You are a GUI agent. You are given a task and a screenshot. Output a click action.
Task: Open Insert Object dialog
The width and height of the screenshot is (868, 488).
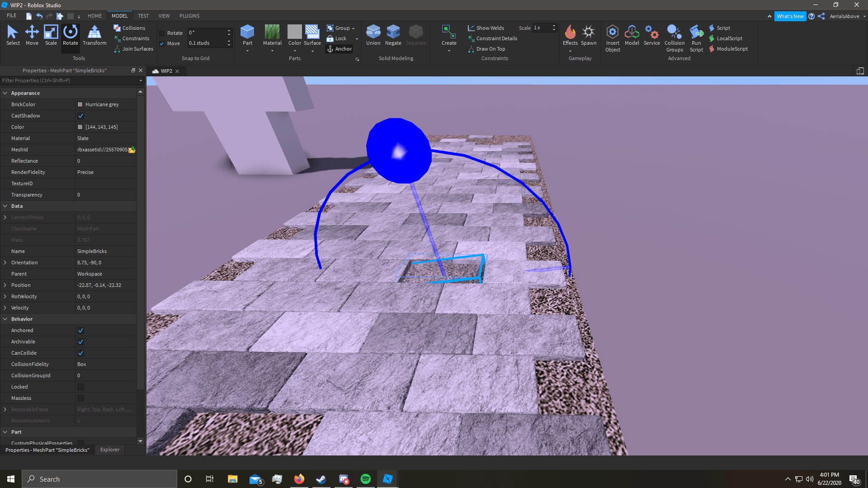[613, 38]
